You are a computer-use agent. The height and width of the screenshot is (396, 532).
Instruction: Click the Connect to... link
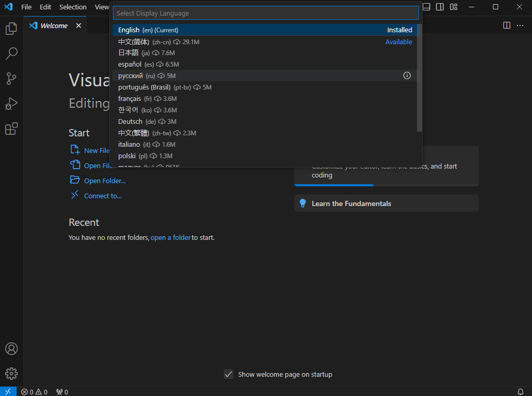pos(103,196)
